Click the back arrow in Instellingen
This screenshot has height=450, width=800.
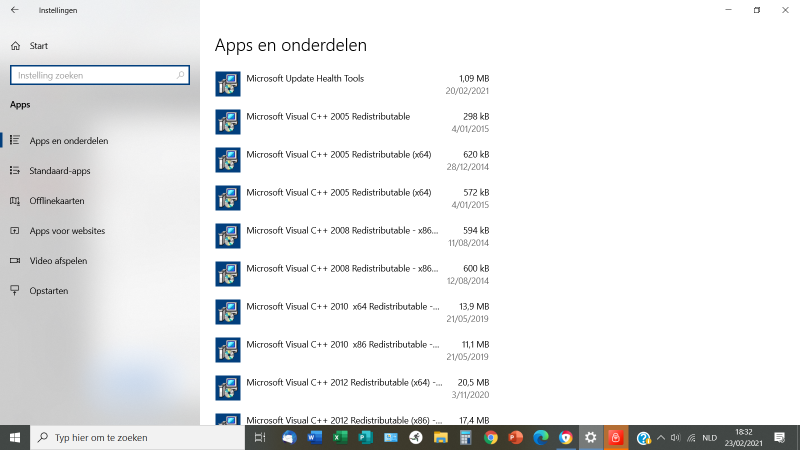pyautogui.click(x=14, y=10)
